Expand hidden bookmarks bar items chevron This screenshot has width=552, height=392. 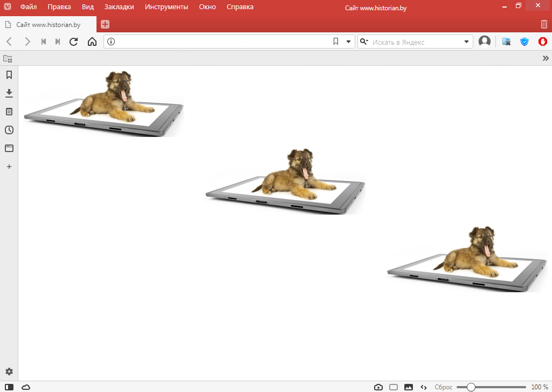546,58
